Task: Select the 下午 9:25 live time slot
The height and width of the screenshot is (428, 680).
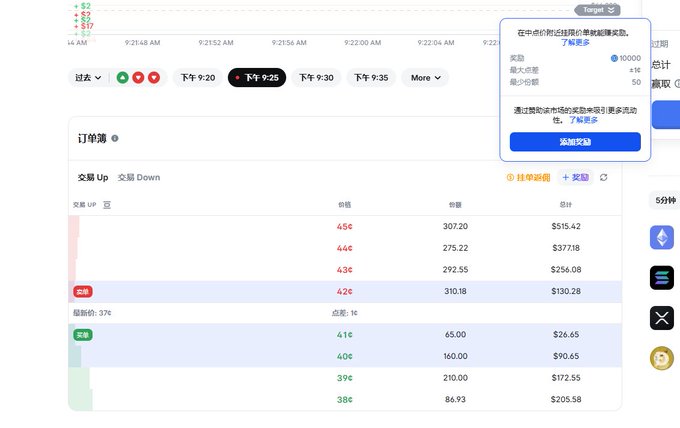Action: pyautogui.click(x=257, y=78)
